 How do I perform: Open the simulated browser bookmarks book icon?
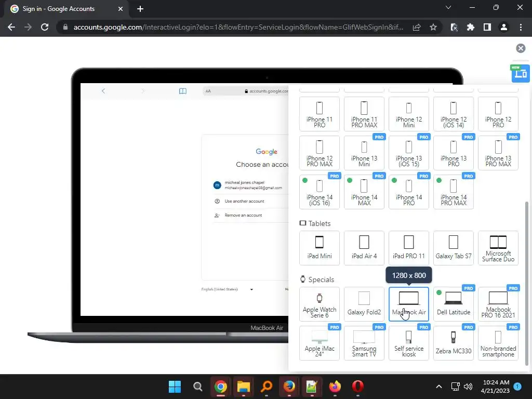pos(182,91)
